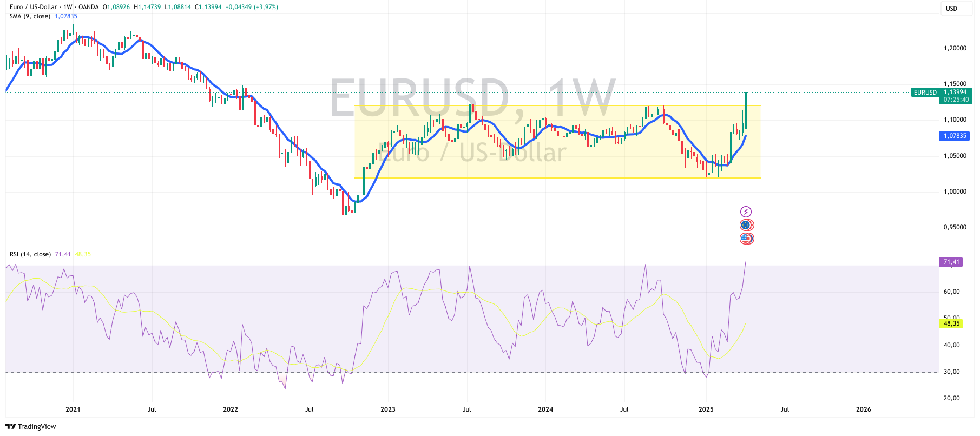Click the 2024 time axis label
The width and height of the screenshot is (980, 436).
click(x=545, y=409)
